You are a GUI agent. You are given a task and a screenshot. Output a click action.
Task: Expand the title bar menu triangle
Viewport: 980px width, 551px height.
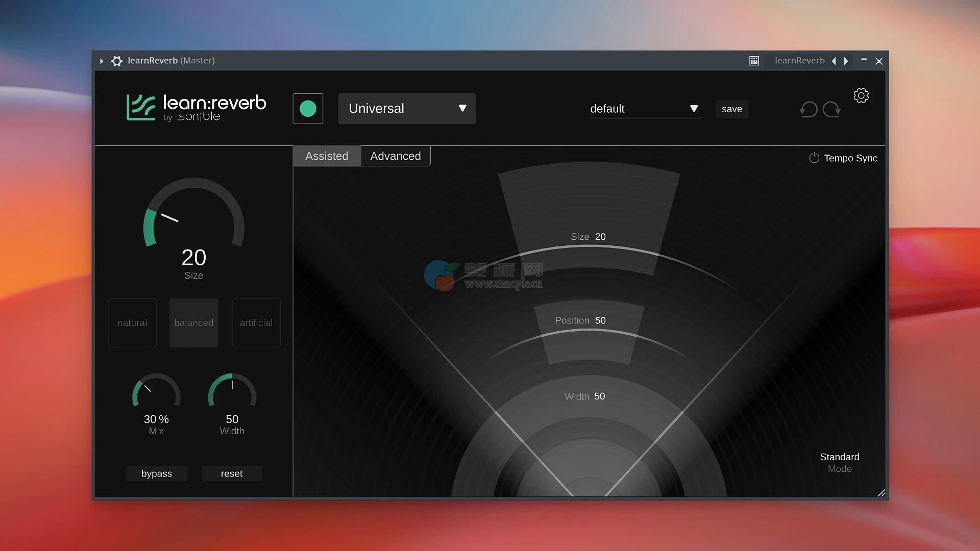pyautogui.click(x=102, y=61)
